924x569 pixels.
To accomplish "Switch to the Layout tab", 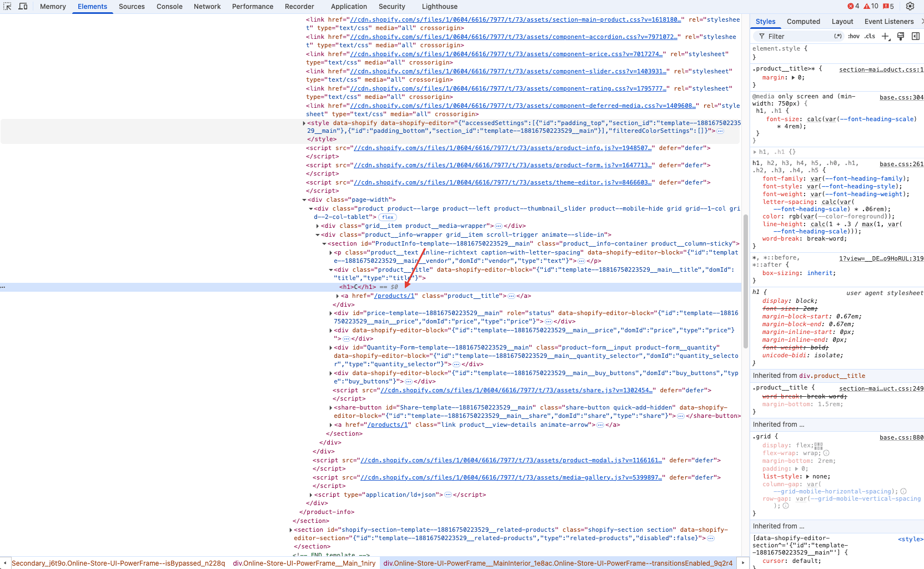I will (842, 22).
